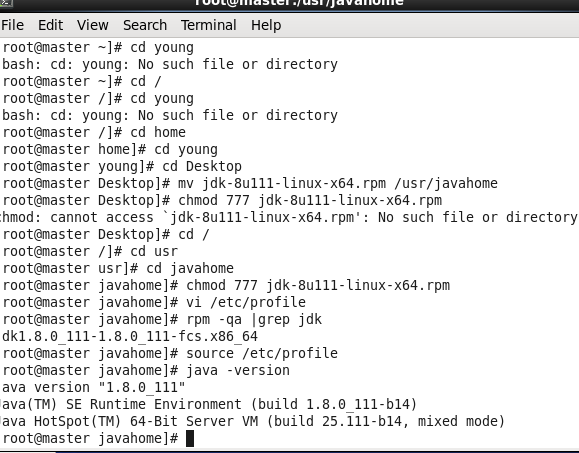Click the 'ava version "1.8.0_111"' output line
The width and height of the screenshot is (579, 453).
(93, 387)
